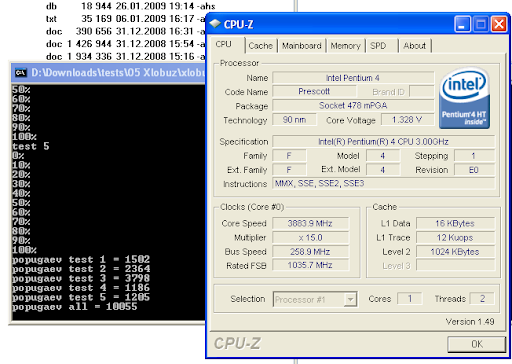This screenshot has height=364, width=512.
Task: Click the Bus Speed value '258.9 MHz'
Action: 310,252
